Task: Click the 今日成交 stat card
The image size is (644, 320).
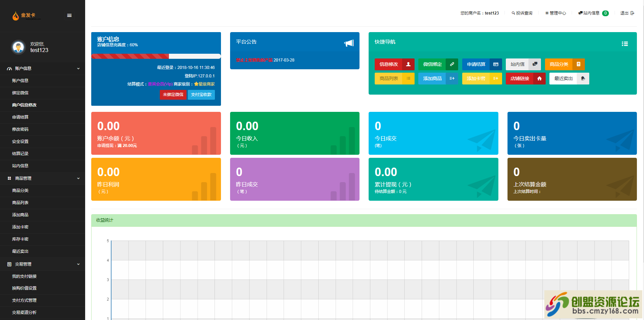Action: (x=434, y=133)
